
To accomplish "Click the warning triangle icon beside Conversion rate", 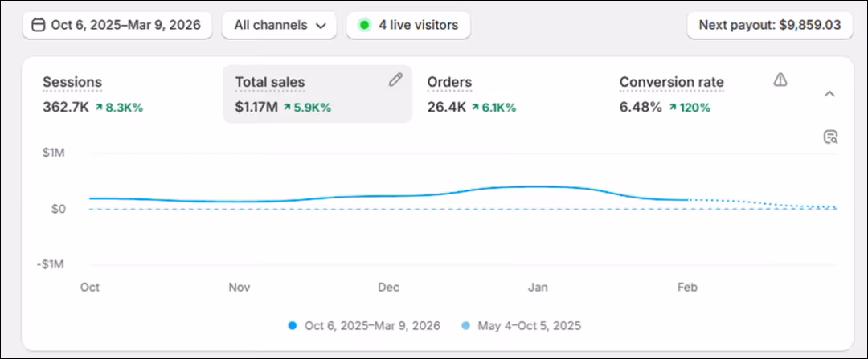I will coord(780,80).
